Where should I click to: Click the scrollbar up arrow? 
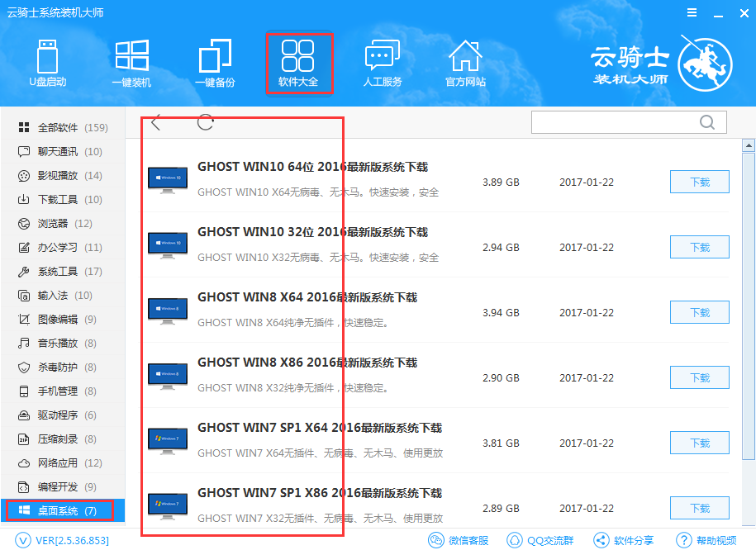point(749,145)
